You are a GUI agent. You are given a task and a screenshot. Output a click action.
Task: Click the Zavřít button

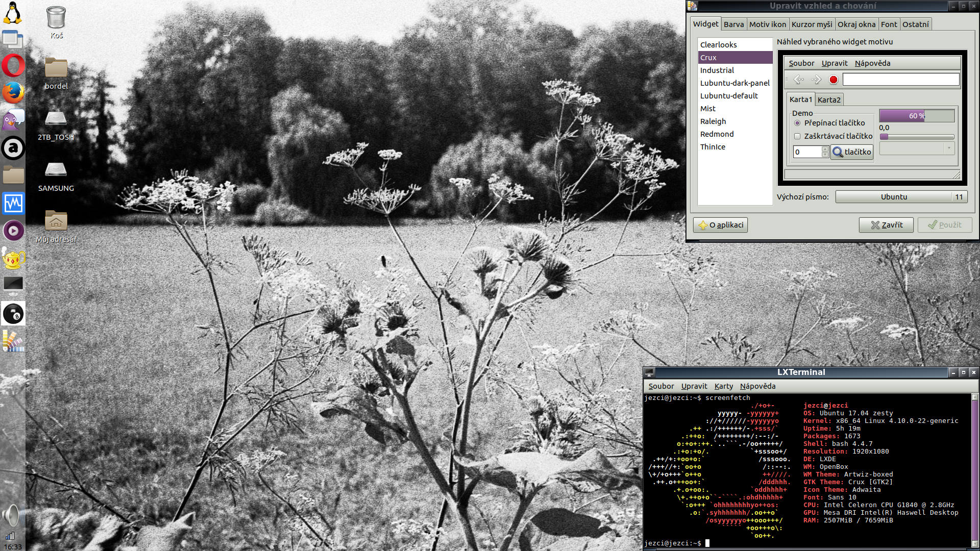[886, 225]
